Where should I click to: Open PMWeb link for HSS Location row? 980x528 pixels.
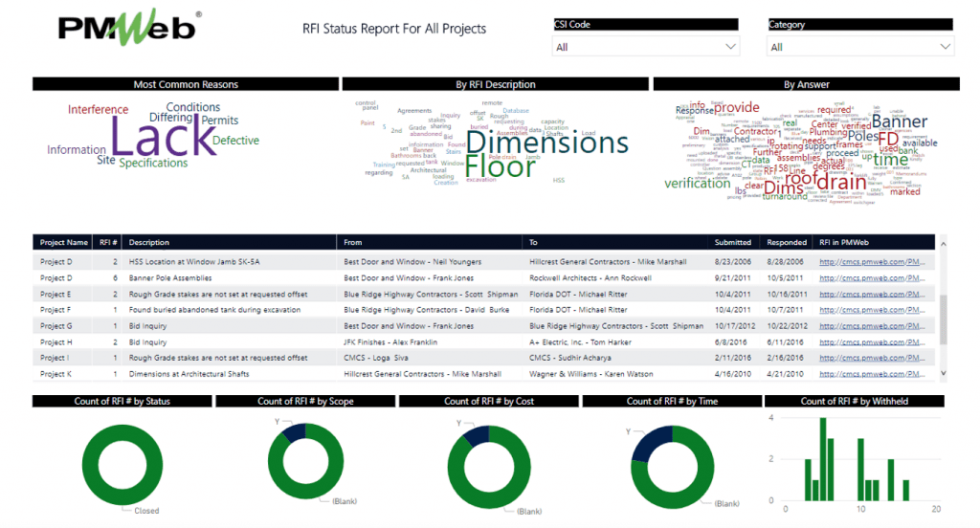[872, 262]
